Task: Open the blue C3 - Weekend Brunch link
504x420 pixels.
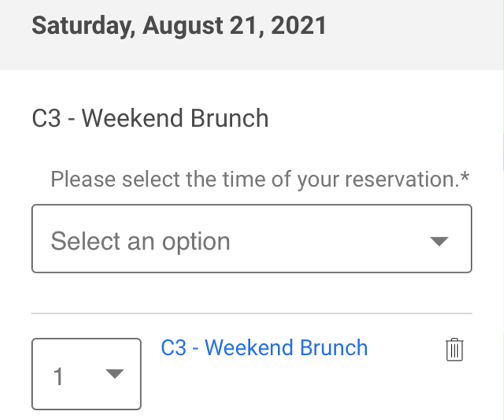Action: [x=264, y=348]
